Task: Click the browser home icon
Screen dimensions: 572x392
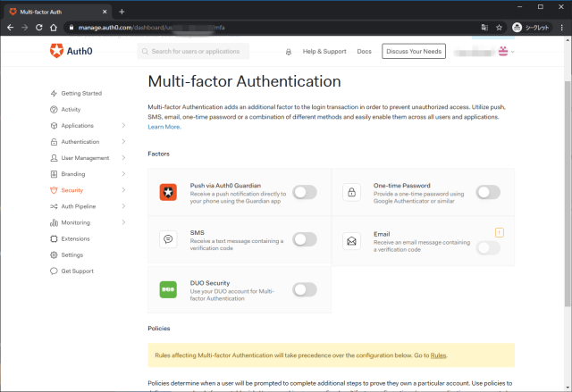Action: [54, 28]
